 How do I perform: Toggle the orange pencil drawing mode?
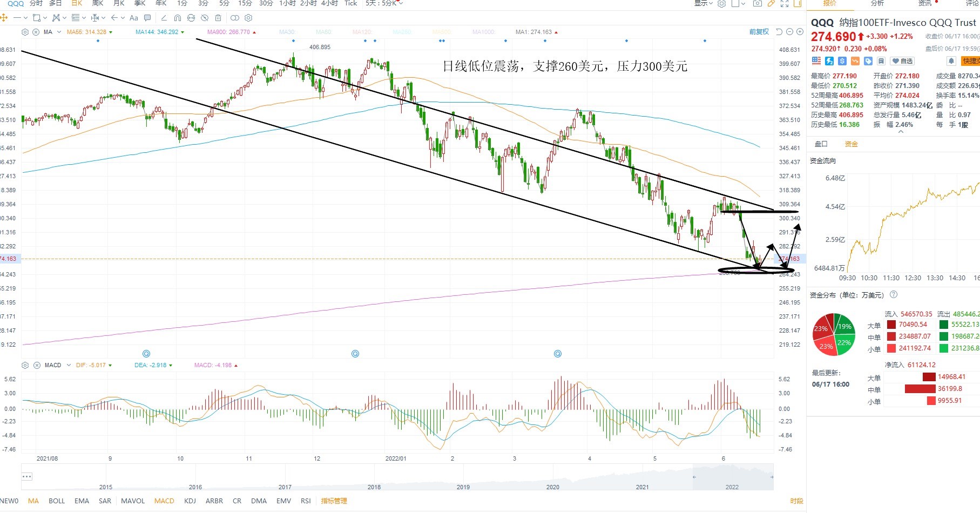pos(771,3)
